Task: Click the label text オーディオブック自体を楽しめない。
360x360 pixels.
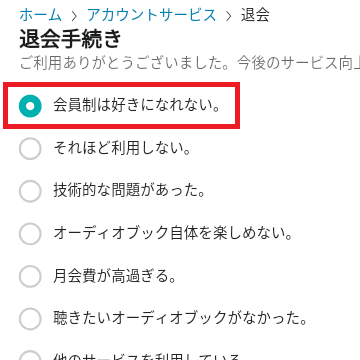Action: pos(173,234)
